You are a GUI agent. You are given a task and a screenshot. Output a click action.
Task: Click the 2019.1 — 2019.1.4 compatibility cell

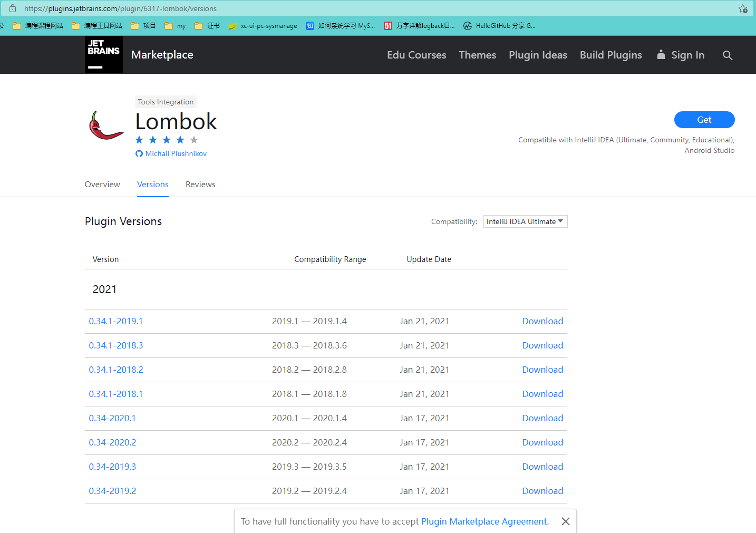point(309,321)
